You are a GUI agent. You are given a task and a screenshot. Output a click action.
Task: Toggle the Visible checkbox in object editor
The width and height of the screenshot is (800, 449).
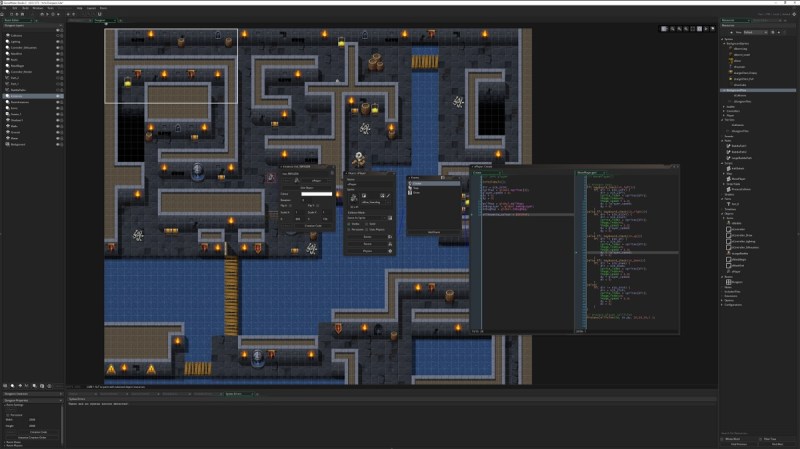tap(349, 224)
